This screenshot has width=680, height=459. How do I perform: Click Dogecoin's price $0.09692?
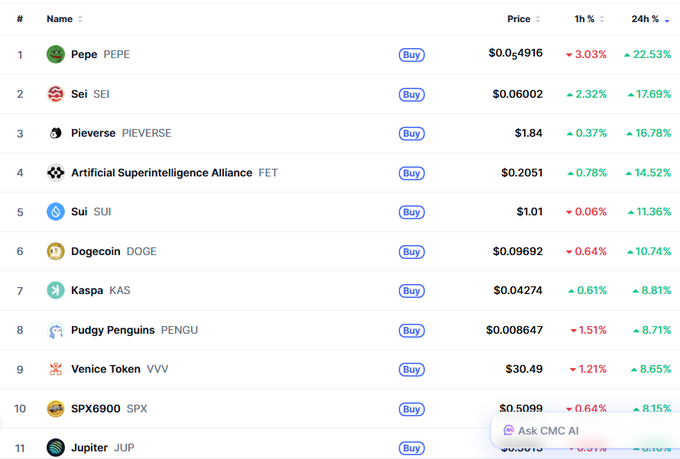tap(518, 251)
